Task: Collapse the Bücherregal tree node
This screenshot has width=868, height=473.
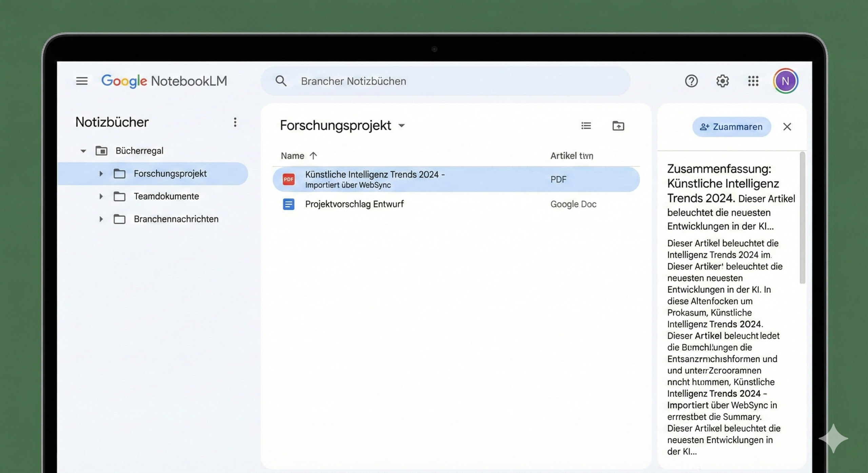Action: (x=83, y=151)
